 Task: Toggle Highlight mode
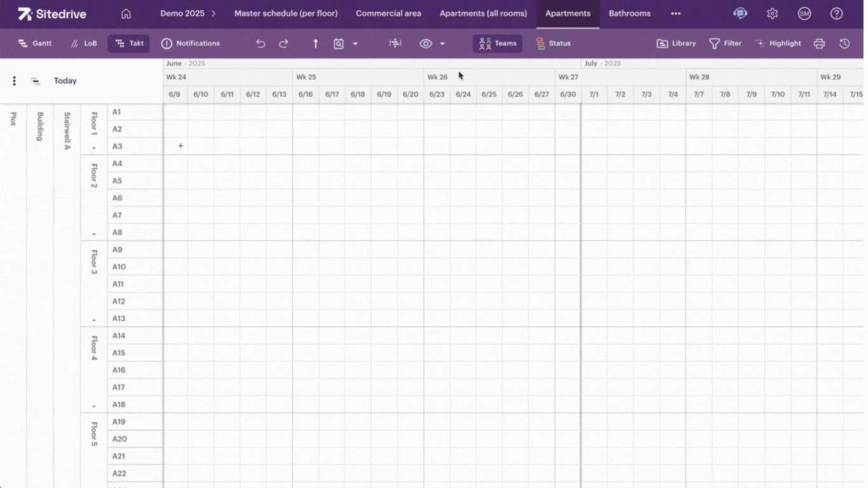[x=778, y=43]
